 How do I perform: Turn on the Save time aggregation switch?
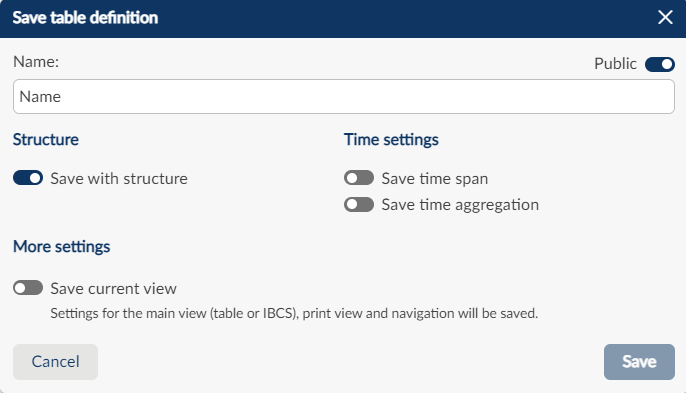point(359,204)
